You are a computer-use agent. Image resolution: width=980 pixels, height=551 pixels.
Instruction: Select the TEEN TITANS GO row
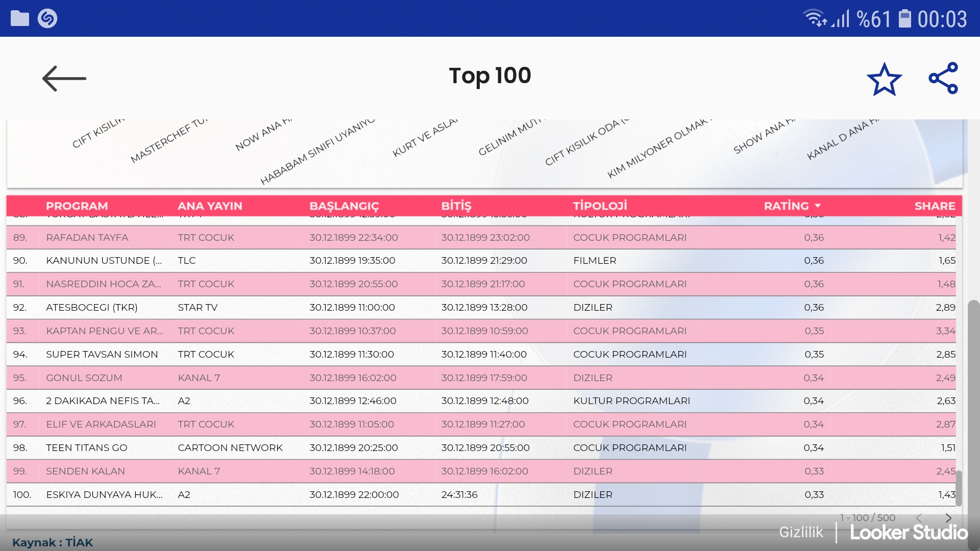[87, 447]
